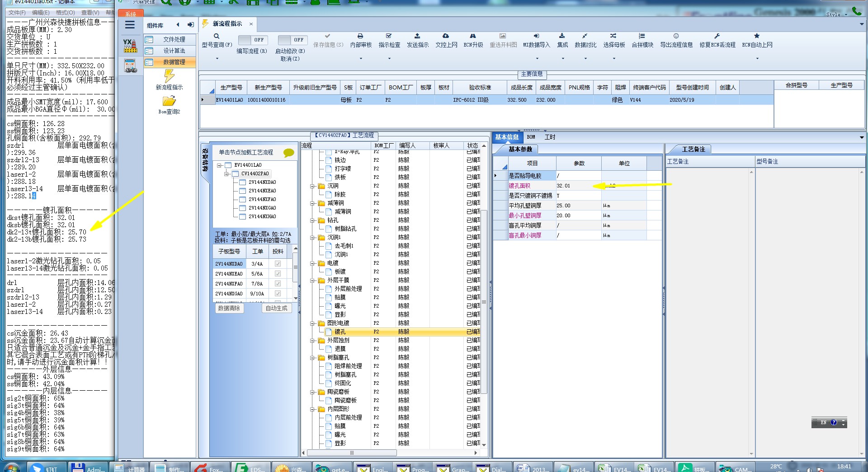Click the help question mark on language bar
The width and height of the screenshot is (868, 472).
[834, 422]
